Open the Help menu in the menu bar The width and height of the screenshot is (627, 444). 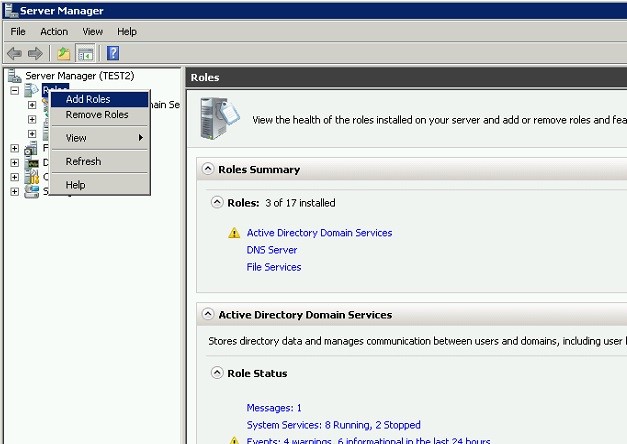(x=127, y=32)
